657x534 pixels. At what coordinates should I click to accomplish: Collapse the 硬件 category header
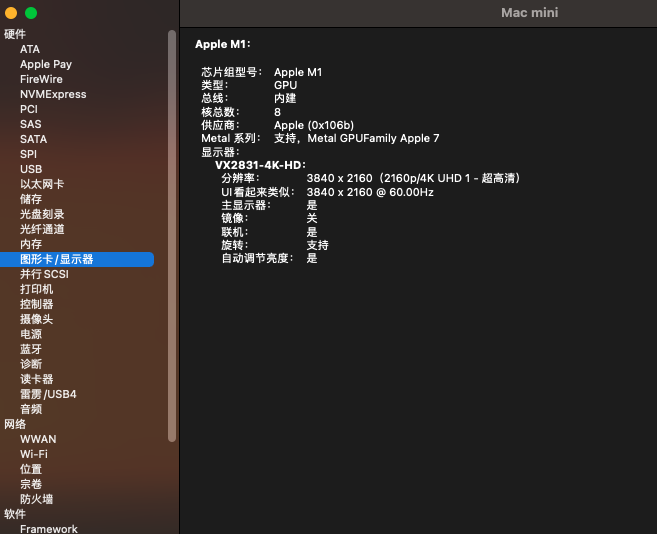(x=15, y=34)
